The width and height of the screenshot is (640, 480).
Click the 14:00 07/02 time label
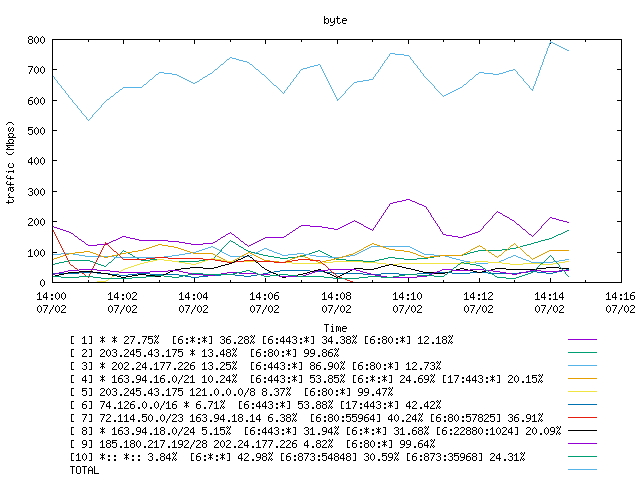pos(51,302)
